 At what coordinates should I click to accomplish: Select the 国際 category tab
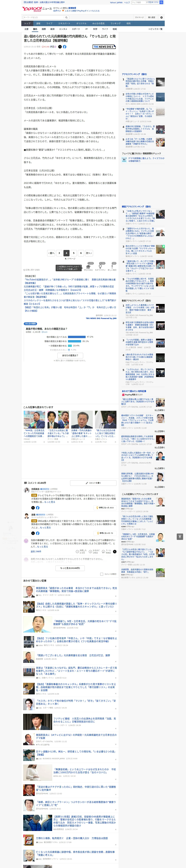pos(44,29)
